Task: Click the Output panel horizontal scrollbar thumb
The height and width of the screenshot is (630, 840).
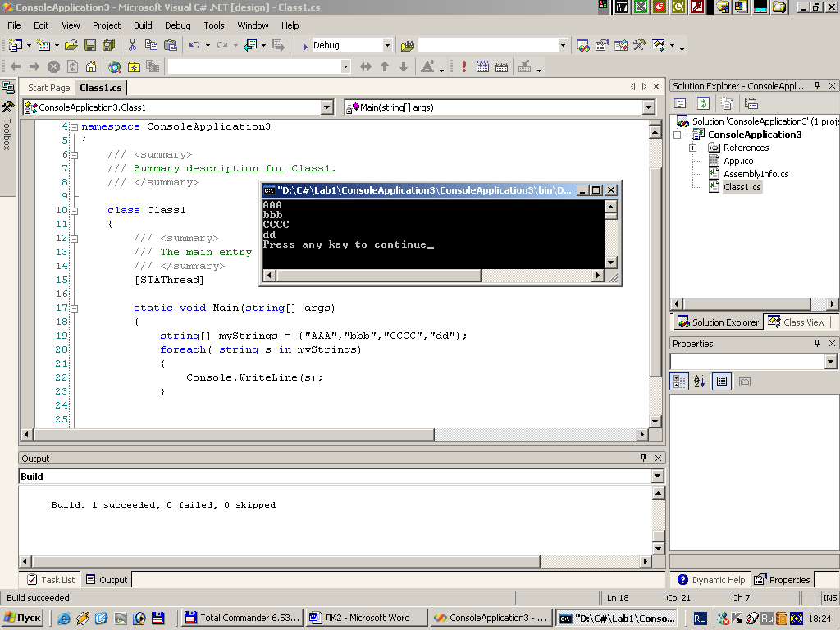Action: [x=286, y=561]
